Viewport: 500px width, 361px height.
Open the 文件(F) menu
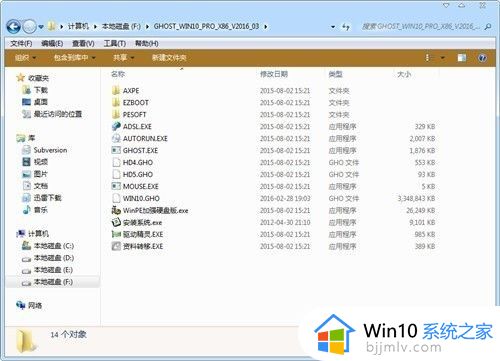[x=21, y=44]
